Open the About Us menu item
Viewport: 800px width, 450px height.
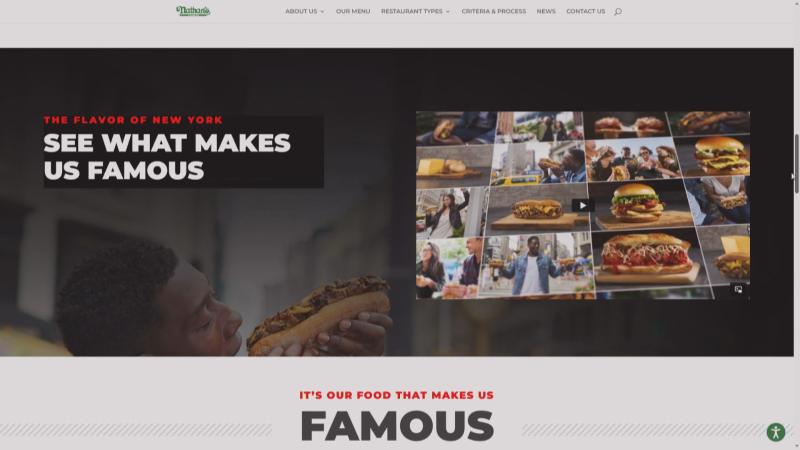coord(301,11)
